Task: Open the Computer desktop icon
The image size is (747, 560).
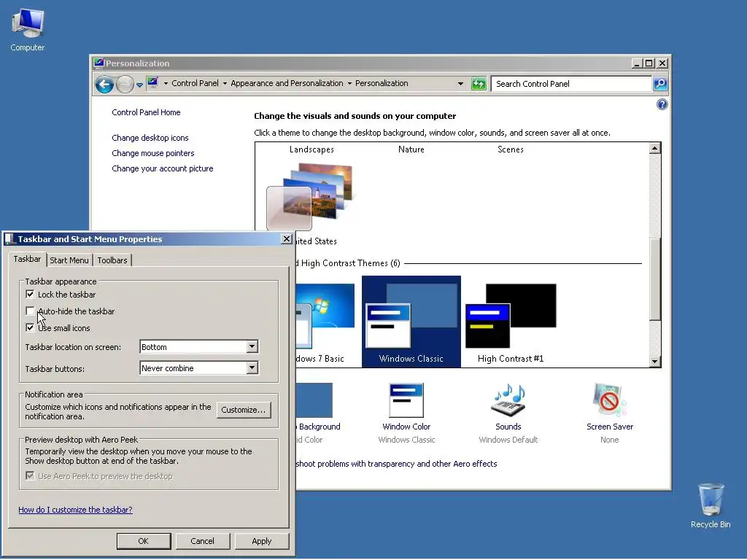Action: (28, 29)
